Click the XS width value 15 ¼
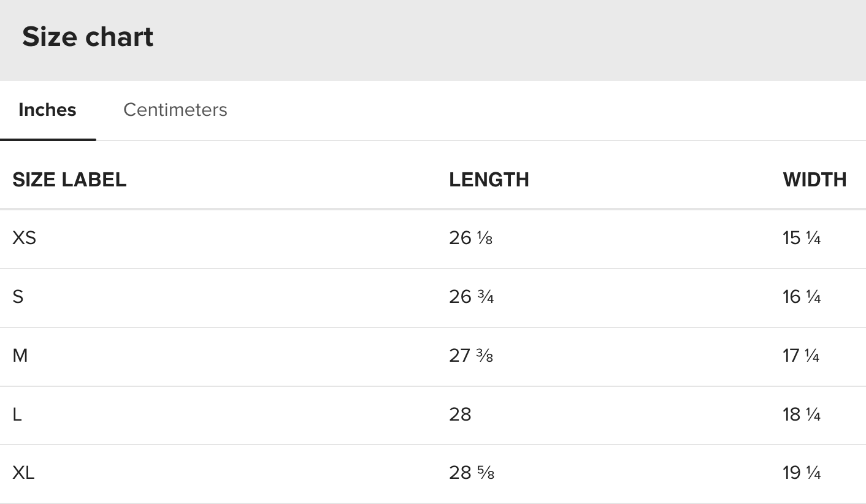Image resolution: width=866 pixels, height=504 pixels. (802, 238)
